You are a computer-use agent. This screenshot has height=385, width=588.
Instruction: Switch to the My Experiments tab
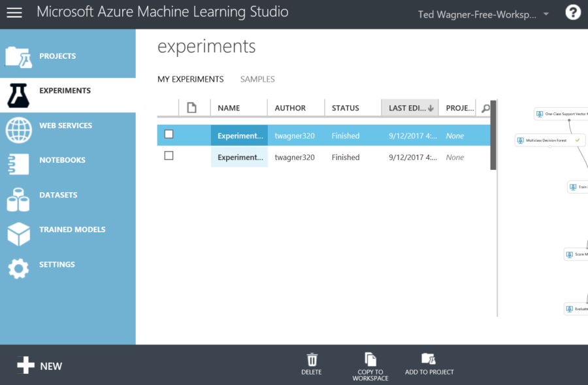click(191, 79)
